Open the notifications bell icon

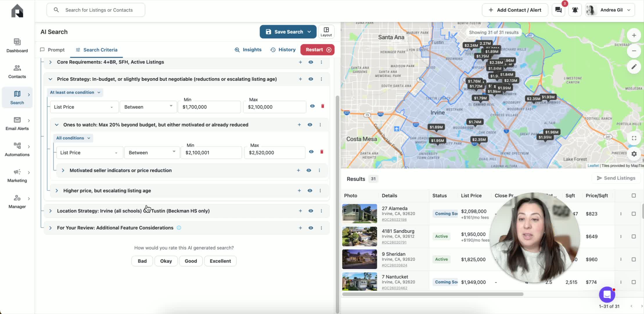pyautogui.click(x=575, y=10)
